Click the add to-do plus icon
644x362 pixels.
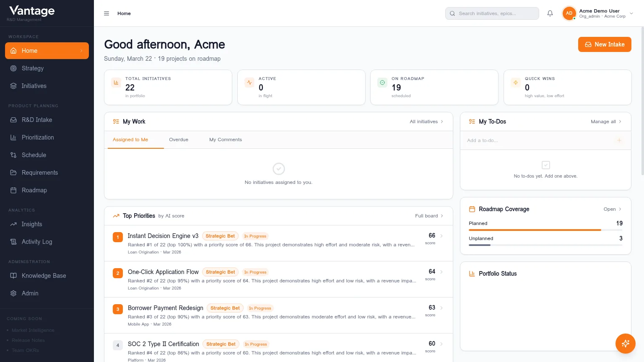(x=619, y=140)
